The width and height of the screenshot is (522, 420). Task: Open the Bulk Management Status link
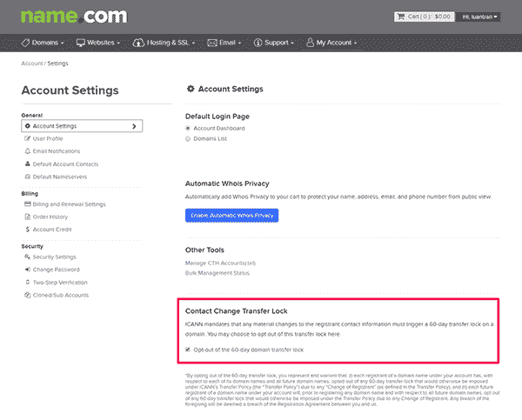point(217,273)
